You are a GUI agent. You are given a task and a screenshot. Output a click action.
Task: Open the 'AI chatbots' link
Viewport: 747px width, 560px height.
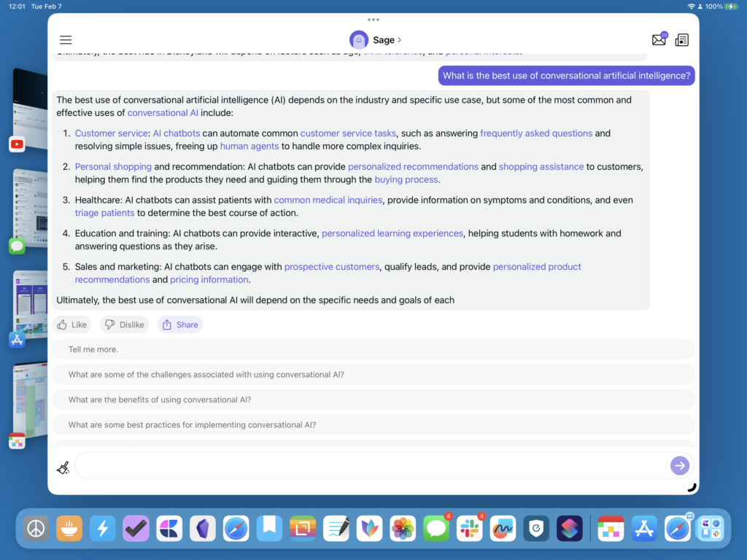click(x=177, y=133)
